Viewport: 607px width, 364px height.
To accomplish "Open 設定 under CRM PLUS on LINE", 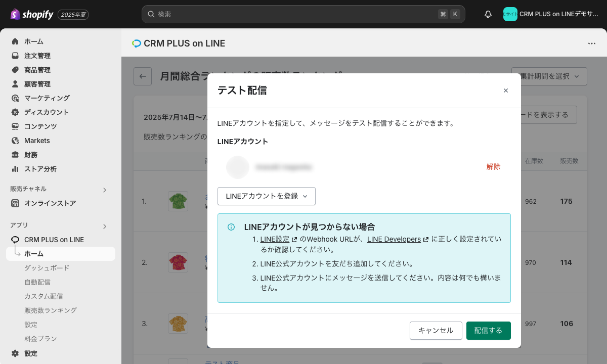I will [x=31, y=325].
